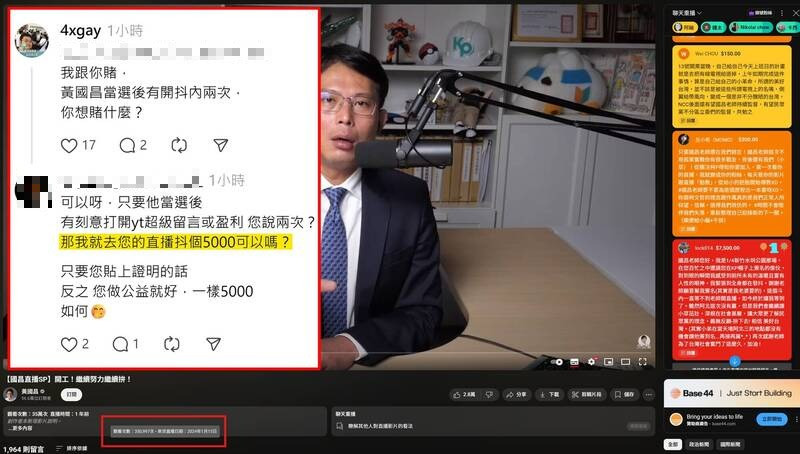
Task: Open replies on the 4xgay post
Action: (127, 146)
